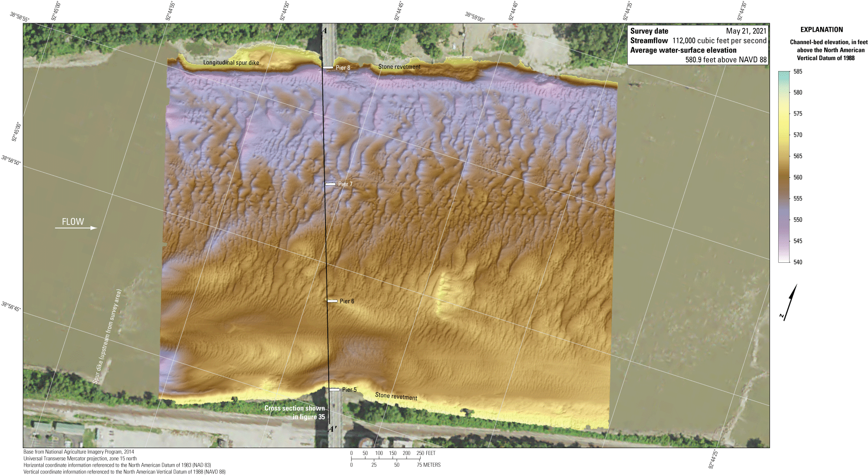
Task: Click the 540 legend value
Action: [x=797, y=262]
